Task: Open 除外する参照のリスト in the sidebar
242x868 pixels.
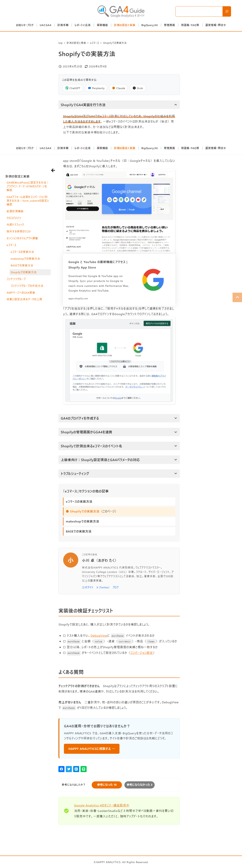Action: tap(19, 231)
